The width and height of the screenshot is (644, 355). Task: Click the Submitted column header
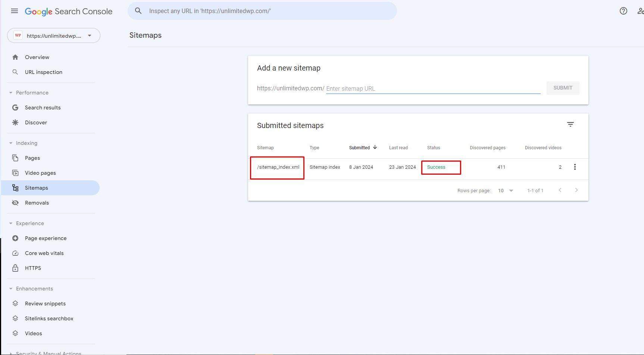click(359, 148)
